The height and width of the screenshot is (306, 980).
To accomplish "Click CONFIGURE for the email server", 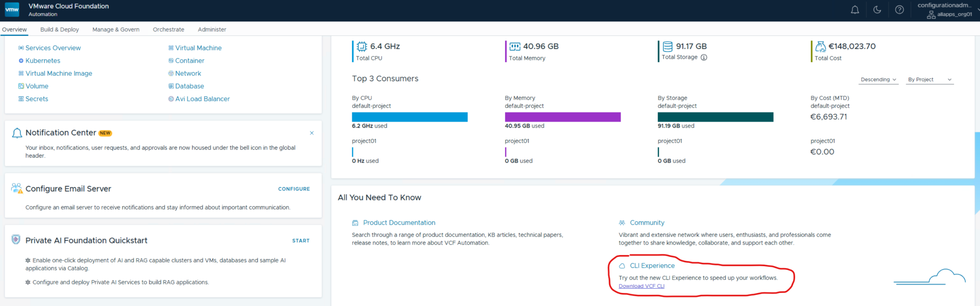I will pos(294,189).
